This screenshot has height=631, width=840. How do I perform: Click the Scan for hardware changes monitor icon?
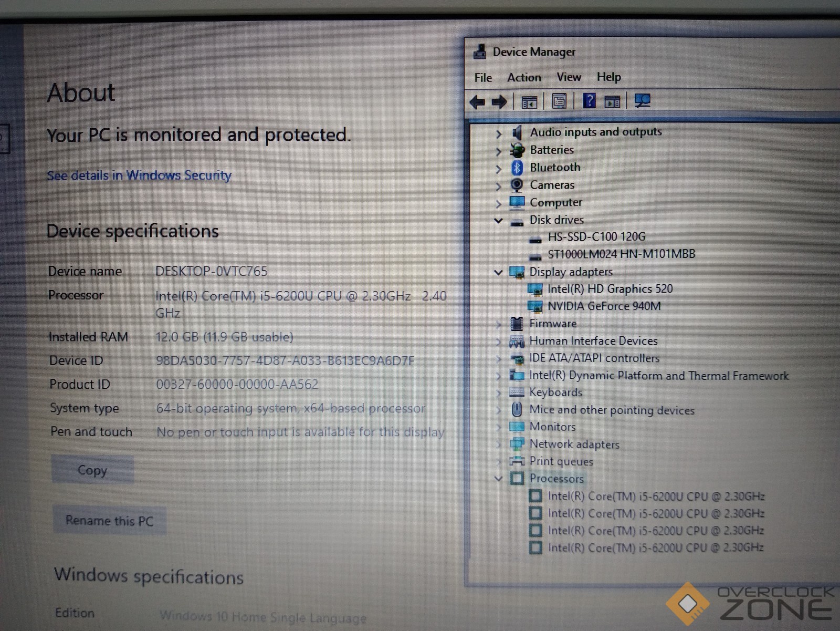click(642, 100)
